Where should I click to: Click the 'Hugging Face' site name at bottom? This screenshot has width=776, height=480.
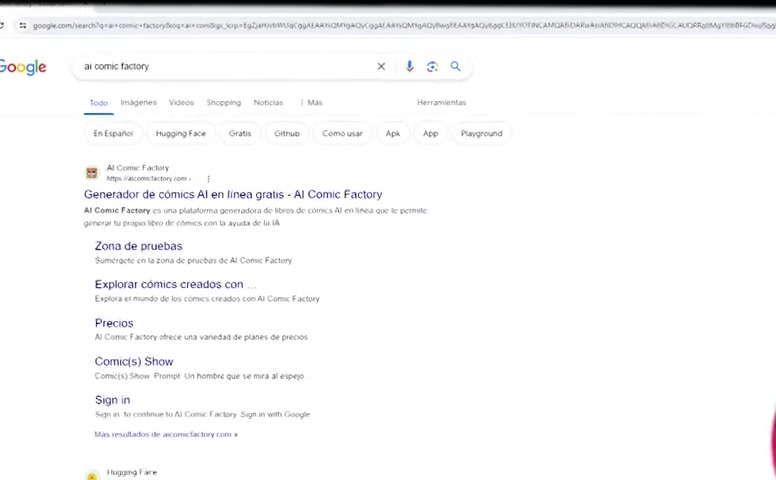[x=132, y=473]
